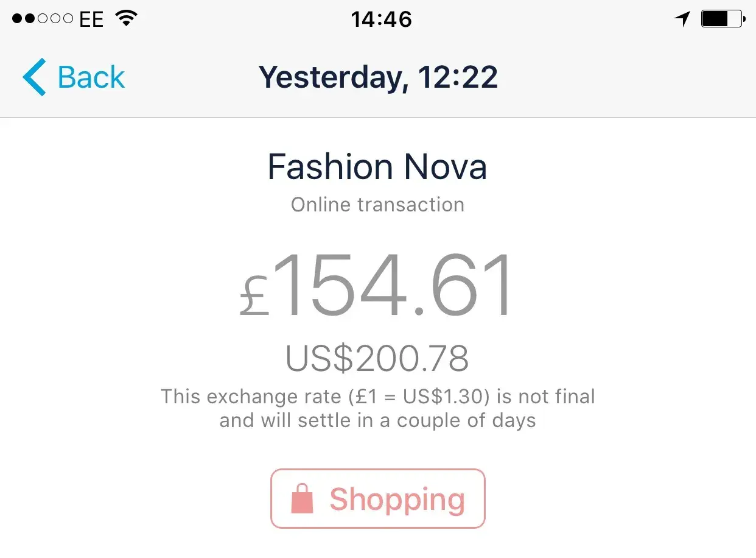Screen dimensions: 756x558
Task: Tap the '£1 = US$1.30' rate text
Action: click(419, 397)
